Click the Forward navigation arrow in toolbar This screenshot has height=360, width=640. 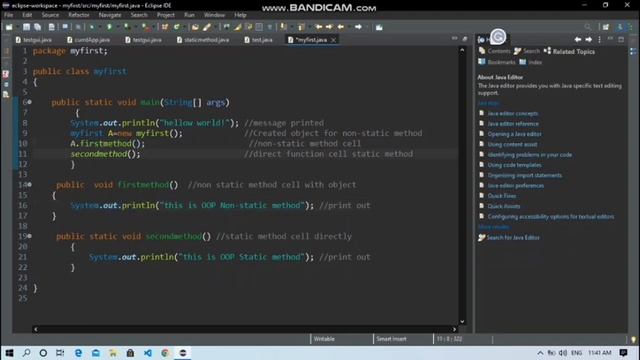click(358, 27)
